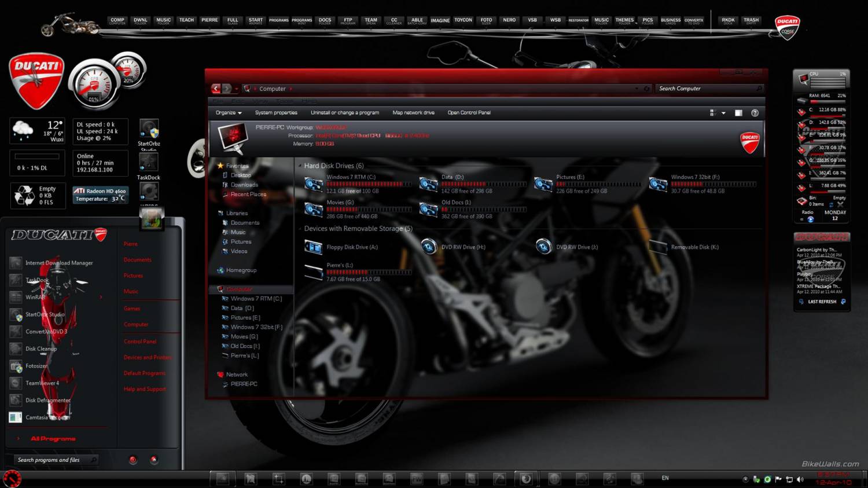Image resolution: width=868 pixels, height=488 pixels.
Task: Click the Search Computer field
Action: [x=710, y=89]
